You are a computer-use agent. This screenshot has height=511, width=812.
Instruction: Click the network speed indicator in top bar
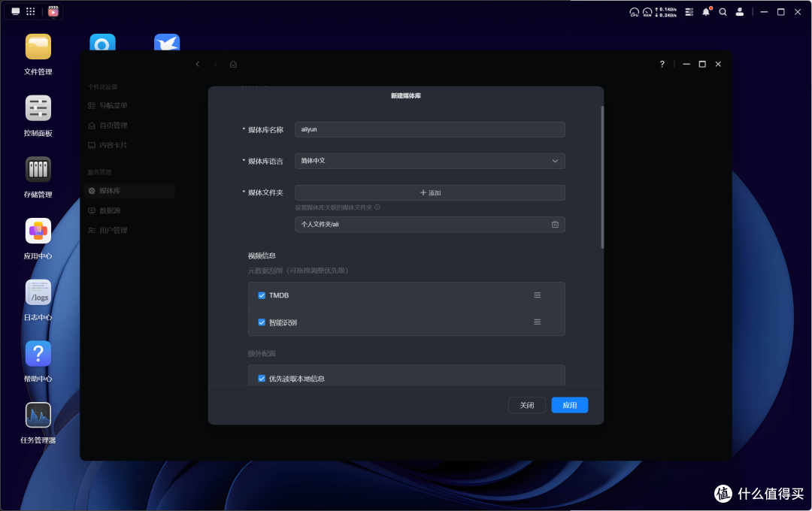665,12
